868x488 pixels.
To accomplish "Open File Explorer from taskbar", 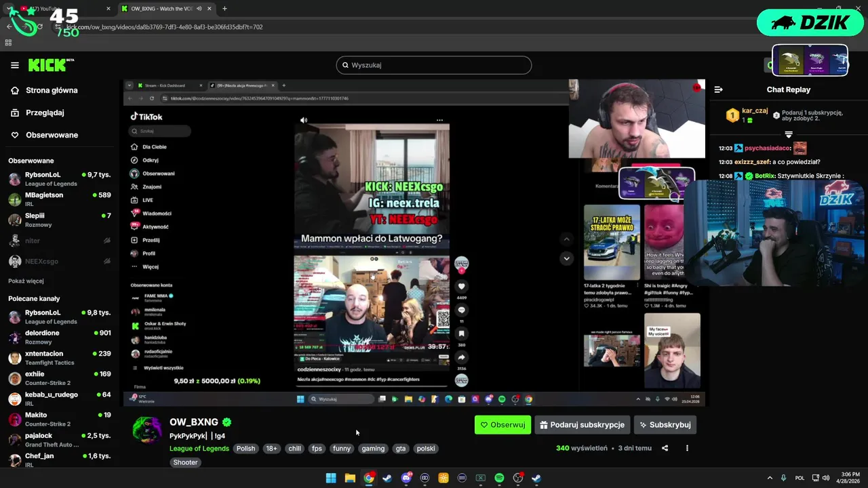I will coord(350,478).
